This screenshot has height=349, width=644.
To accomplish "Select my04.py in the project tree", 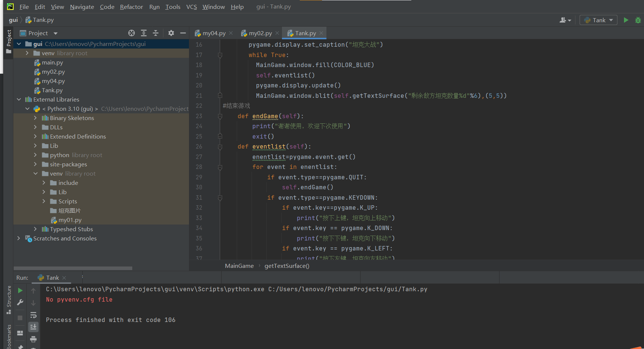I will coord(53,81).
